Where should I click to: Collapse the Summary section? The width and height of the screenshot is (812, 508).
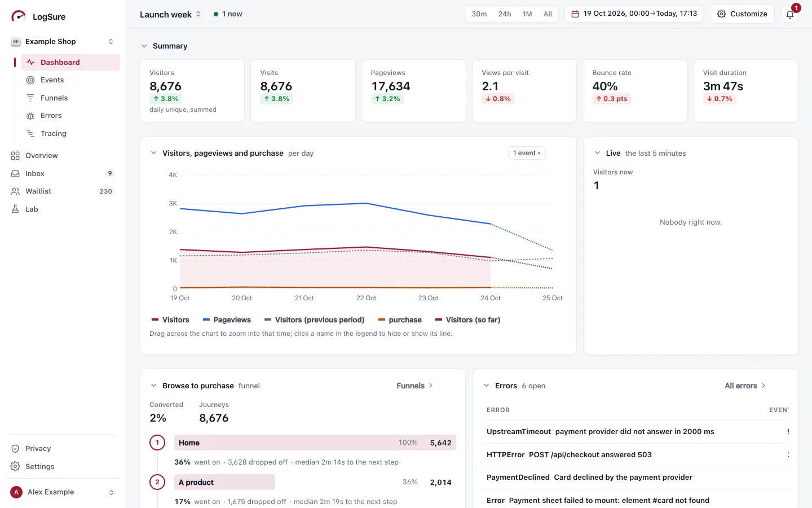pos(144,46)
